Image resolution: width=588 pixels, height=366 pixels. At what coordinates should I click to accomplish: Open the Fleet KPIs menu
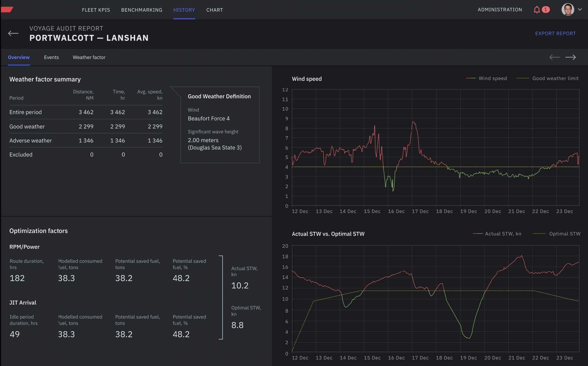[96, 10]
